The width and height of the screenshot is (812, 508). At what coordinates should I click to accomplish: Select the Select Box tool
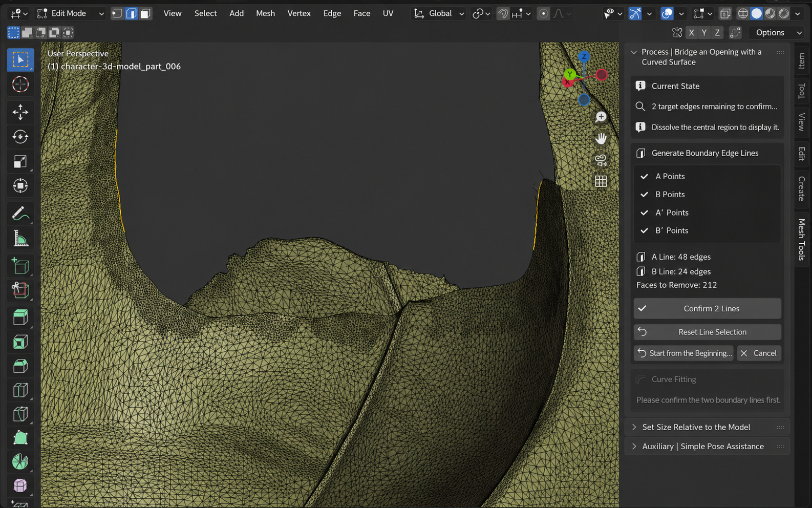coord(20,60)
